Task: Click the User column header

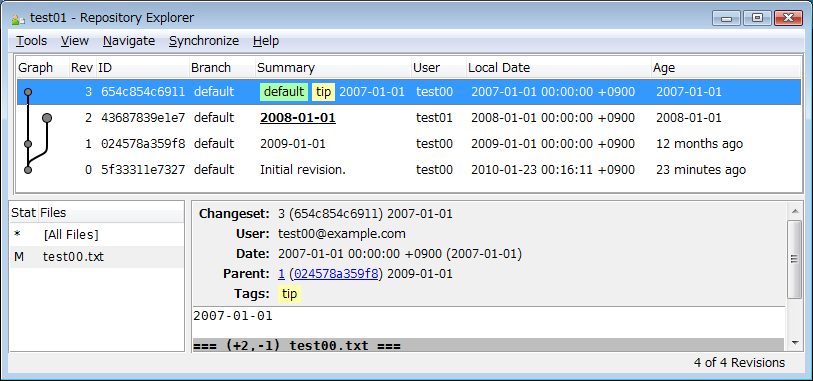Action: point(438,68)
